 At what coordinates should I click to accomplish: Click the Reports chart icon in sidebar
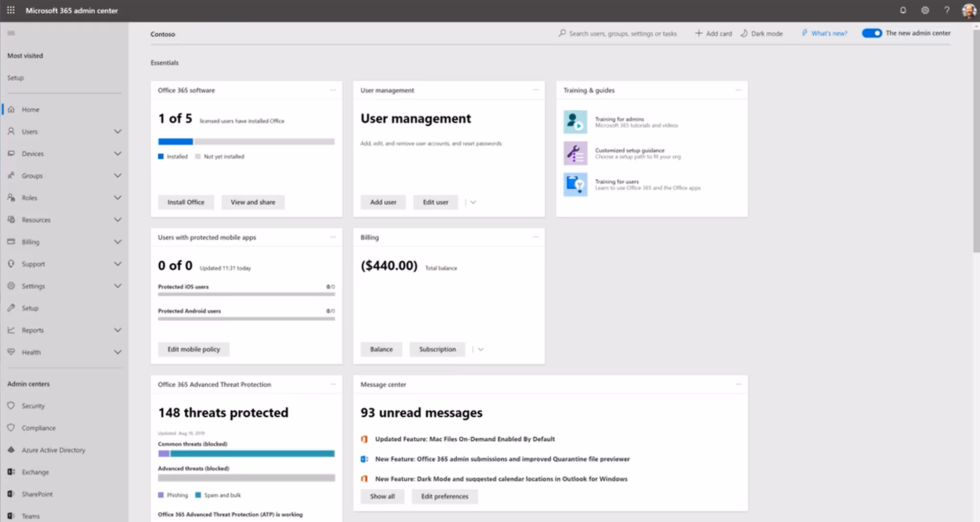point(11,330)
